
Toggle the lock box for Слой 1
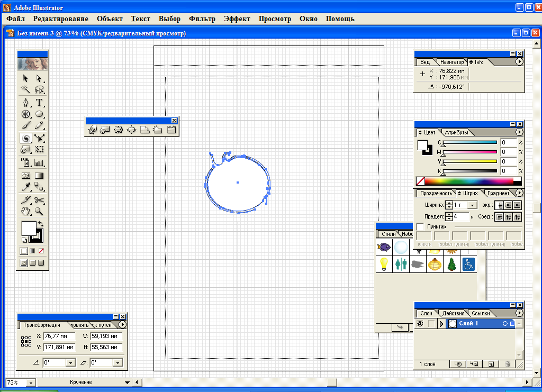pyautogui.click(x=431, y=324)
